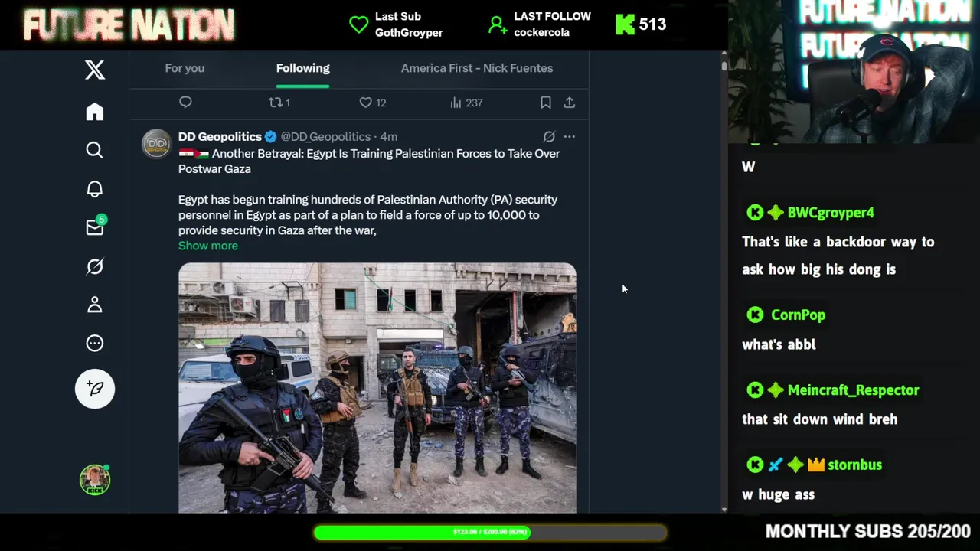Click the repost icon showing 1
Image resolution: width=980 pixels, height=551 pixels.
(279, 103)
